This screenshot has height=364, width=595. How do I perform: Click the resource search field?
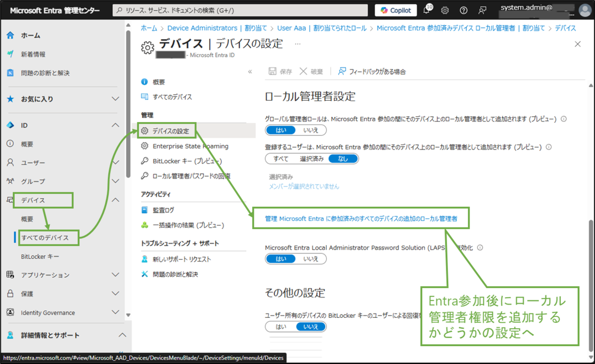(240, 10)
